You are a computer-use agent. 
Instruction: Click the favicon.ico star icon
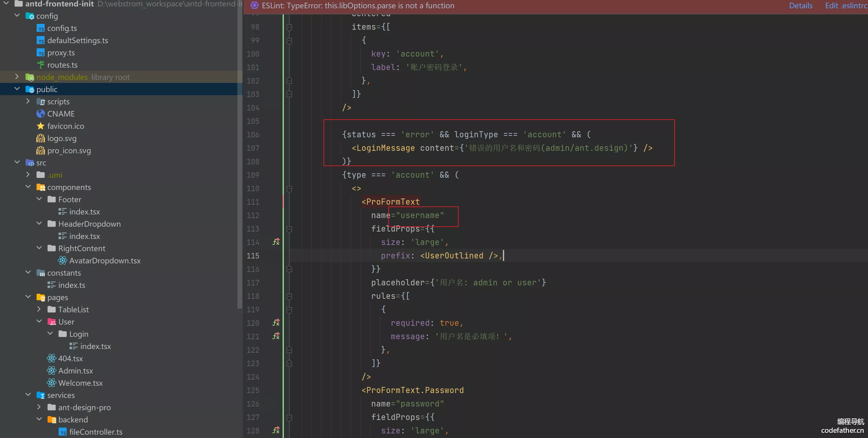click(40, 126)
